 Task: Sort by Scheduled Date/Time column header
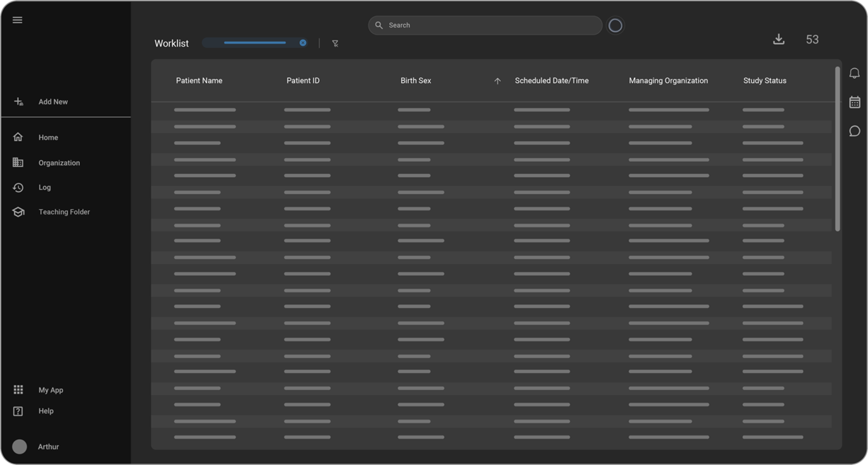[551, 81]
